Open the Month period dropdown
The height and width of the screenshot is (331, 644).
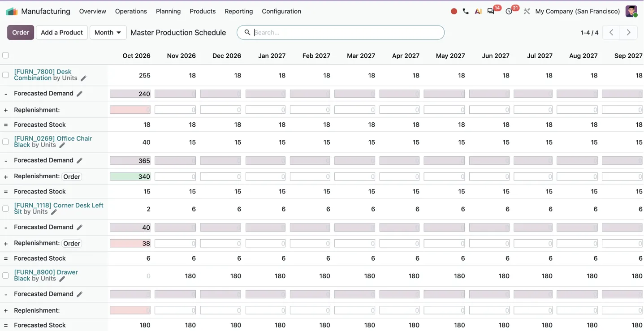108,32
